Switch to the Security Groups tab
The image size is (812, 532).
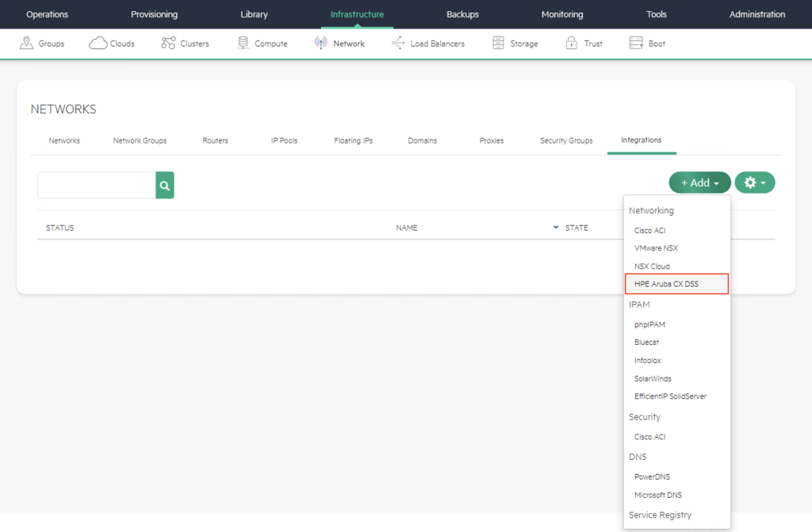tap(566, 140)
